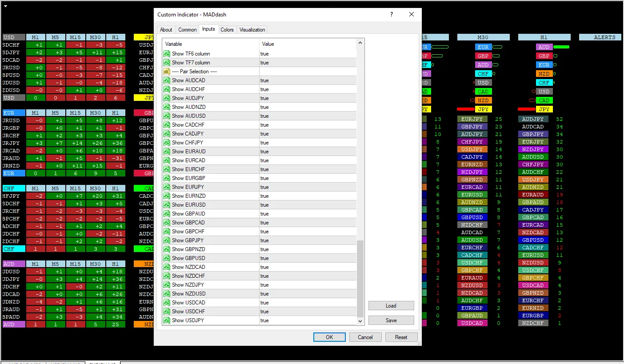Image resolution: width=624 pixels, height=364 pixels.
Task: Select the Inputs tab
Action: 208,29
